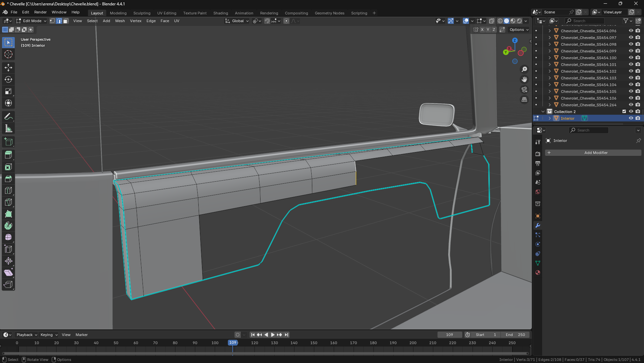Toggle X axis mirror
644x363 pixels.
pyautogui.click(x=482, y=30)
